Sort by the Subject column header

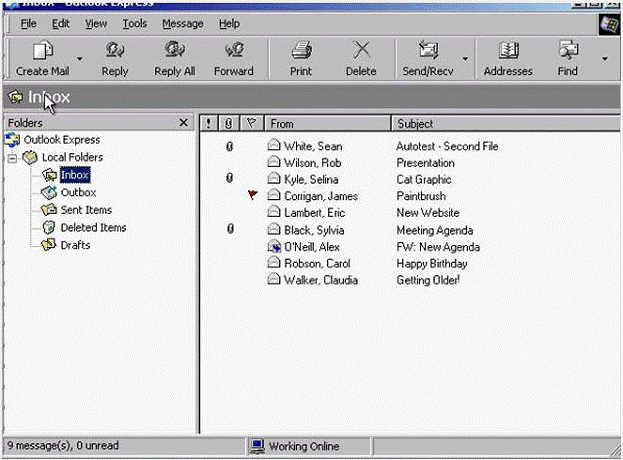point(505,124)
